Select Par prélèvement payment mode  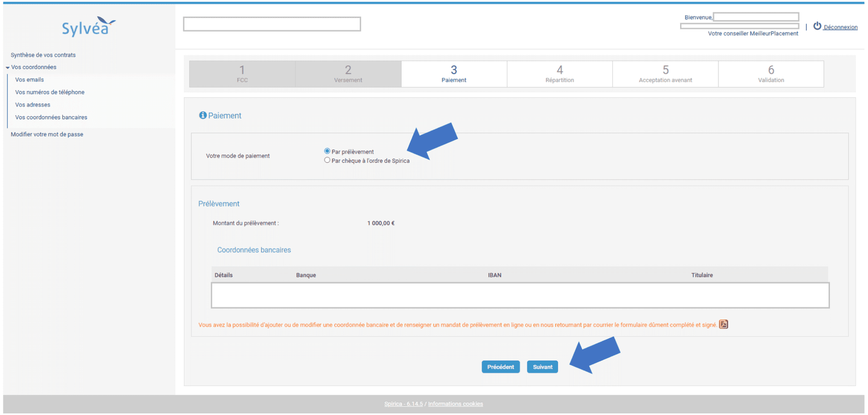[327, 151]
